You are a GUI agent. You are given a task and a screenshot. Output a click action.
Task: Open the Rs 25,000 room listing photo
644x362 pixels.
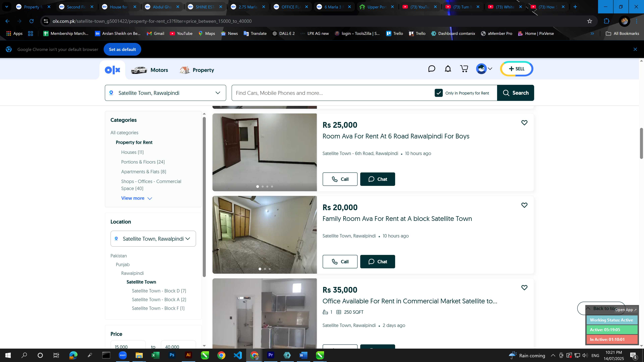[x=264, y=152]
